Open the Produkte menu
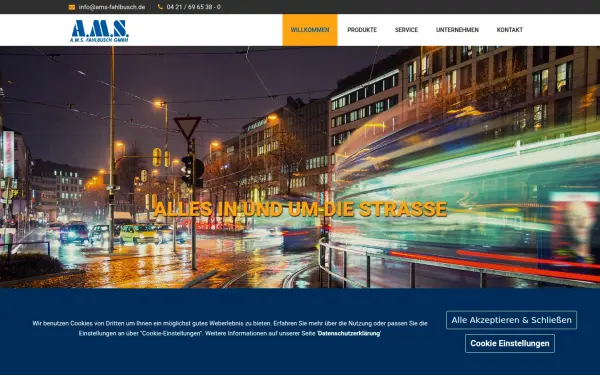This screenshot has height=375, width=600. [362, 30]
